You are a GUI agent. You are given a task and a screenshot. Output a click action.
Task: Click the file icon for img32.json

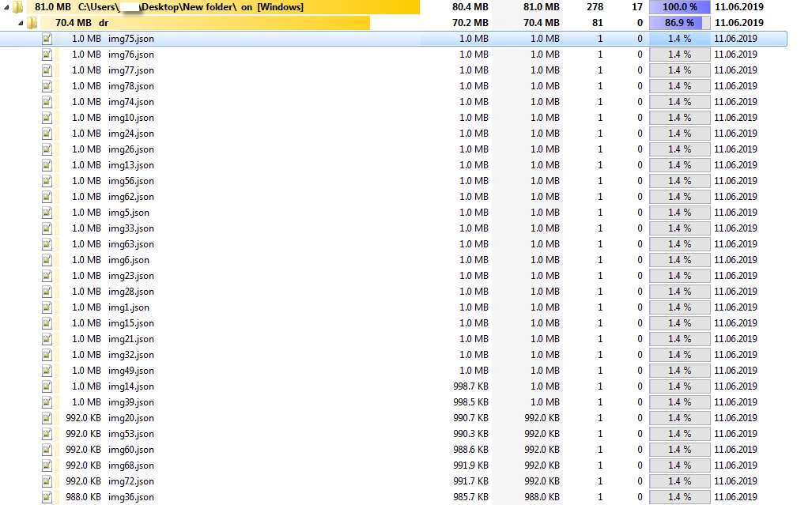(47, 355)
